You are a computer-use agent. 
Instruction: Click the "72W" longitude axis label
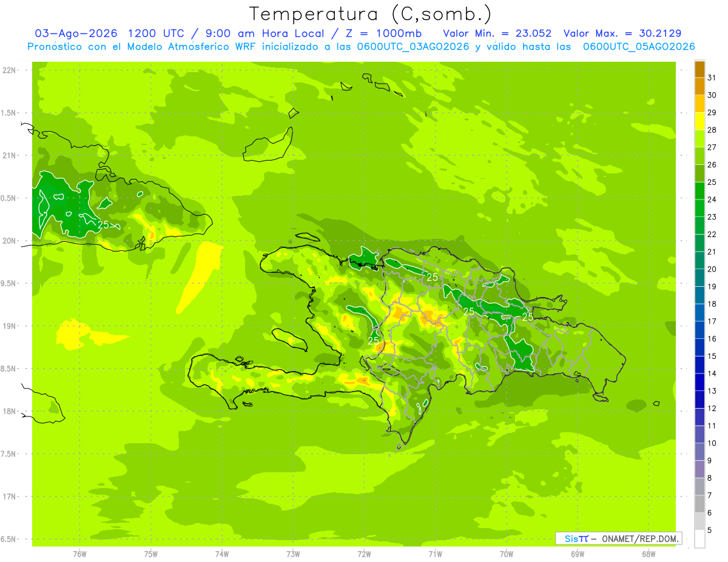click(364, 554)
